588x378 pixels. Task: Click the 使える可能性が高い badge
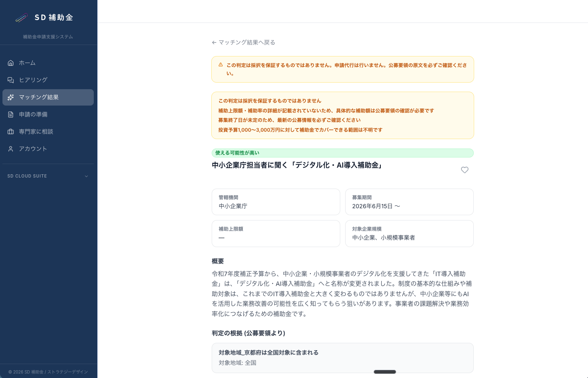click(x=342, y=153)
